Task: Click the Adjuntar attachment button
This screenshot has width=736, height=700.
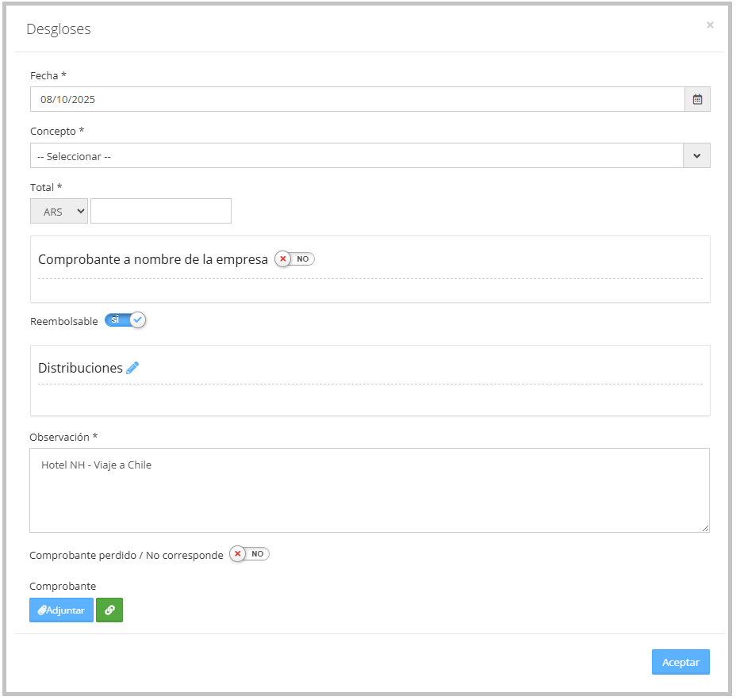Action: [x=61, y=610]
